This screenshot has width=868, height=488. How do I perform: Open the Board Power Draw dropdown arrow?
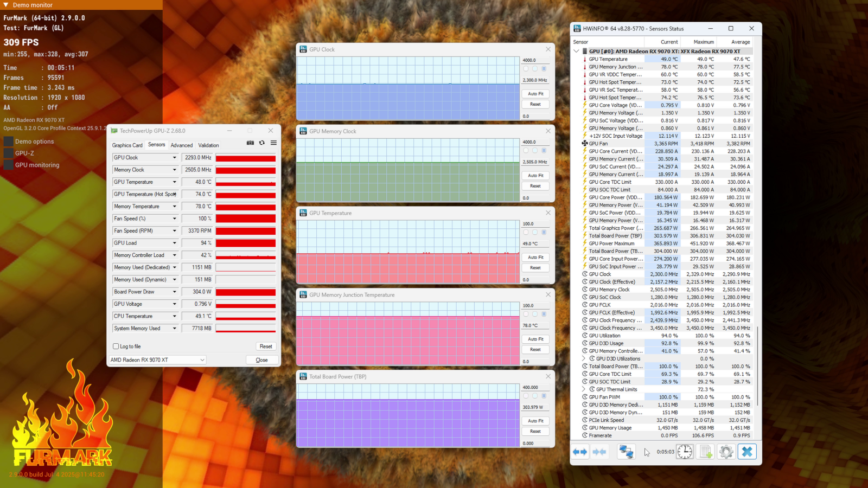pos(174,292)
